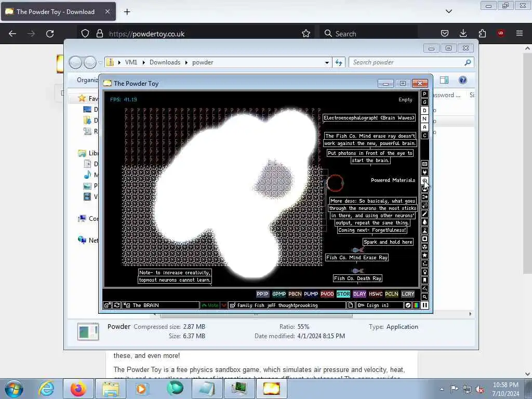Open Firefox hamburger application menu
This screenshot has width=532, height=399.
520,33
